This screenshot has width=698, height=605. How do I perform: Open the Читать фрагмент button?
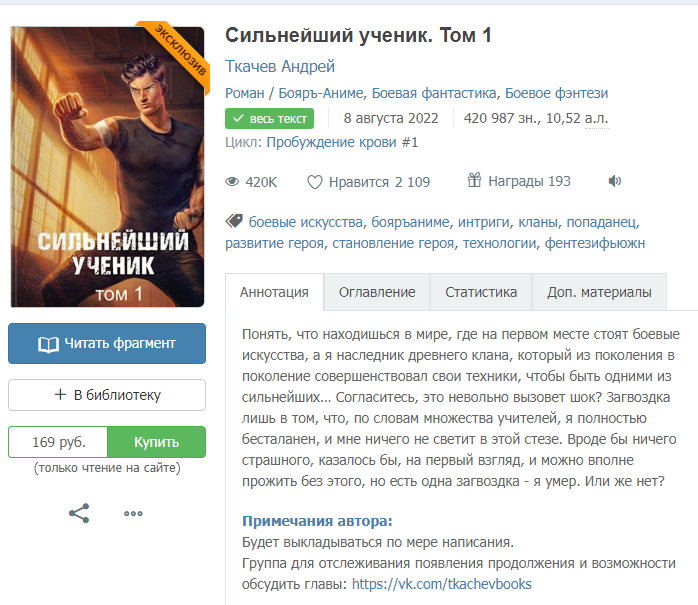(107, 343)
